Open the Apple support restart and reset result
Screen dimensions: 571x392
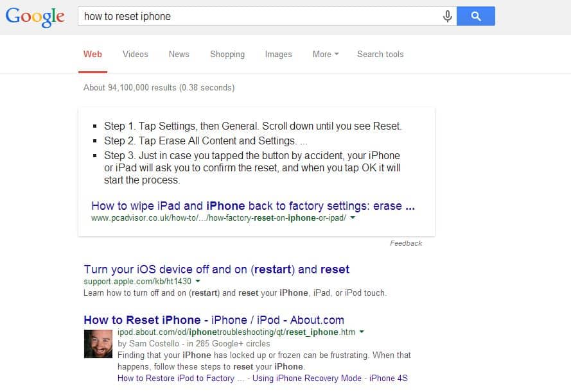pos(216,269)
